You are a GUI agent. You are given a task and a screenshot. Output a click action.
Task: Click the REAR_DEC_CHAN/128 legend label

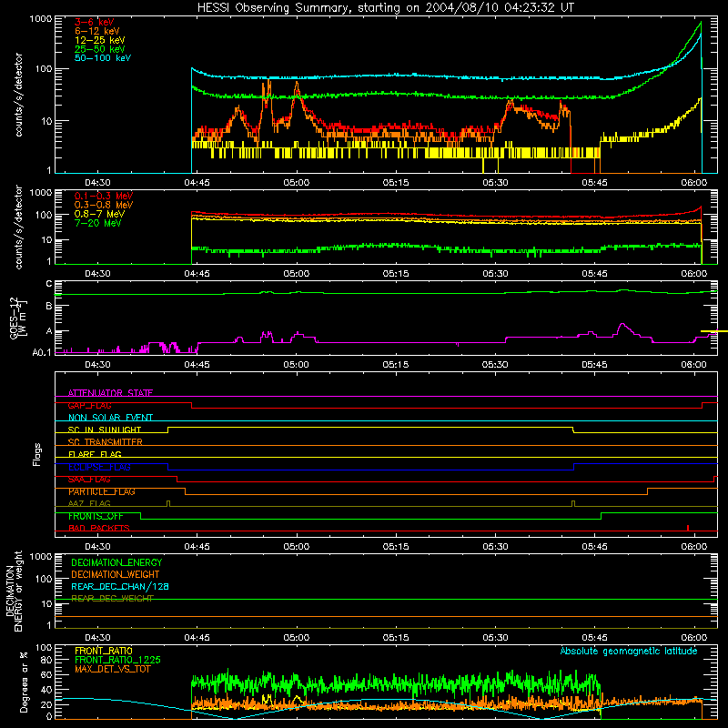coord(120,586)
